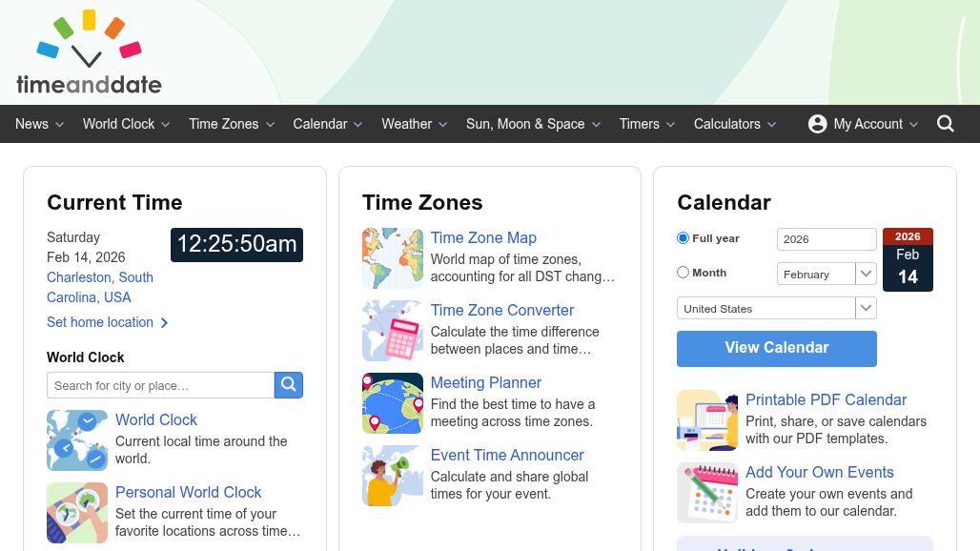Click the calendar year input field
The image size is (980, 551).
pos(826,239)
